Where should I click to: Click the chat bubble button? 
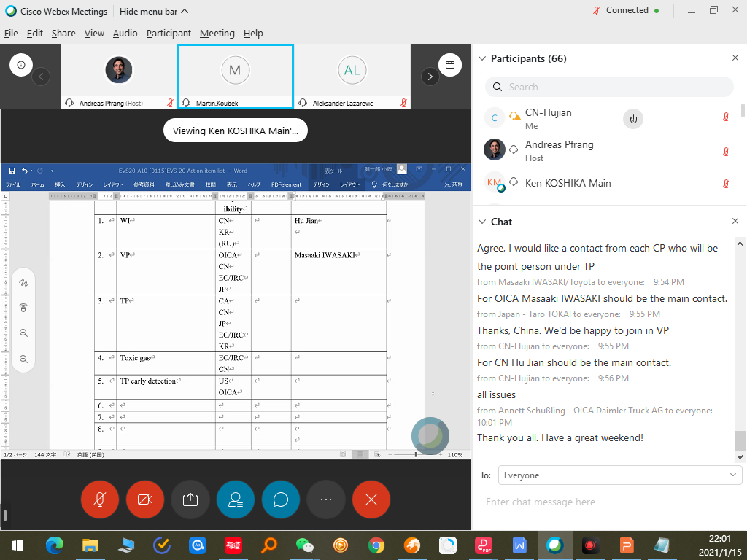pos(281,499)
